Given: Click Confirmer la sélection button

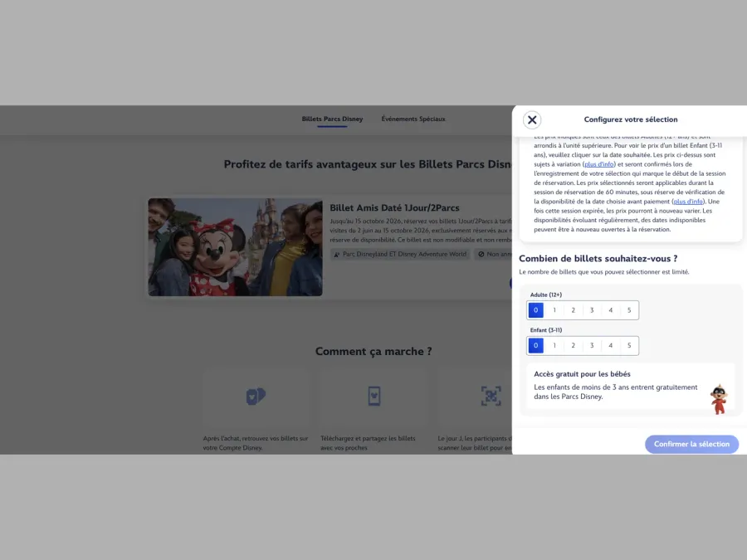Looking at the screenshot, I should (x=691, y=444).
